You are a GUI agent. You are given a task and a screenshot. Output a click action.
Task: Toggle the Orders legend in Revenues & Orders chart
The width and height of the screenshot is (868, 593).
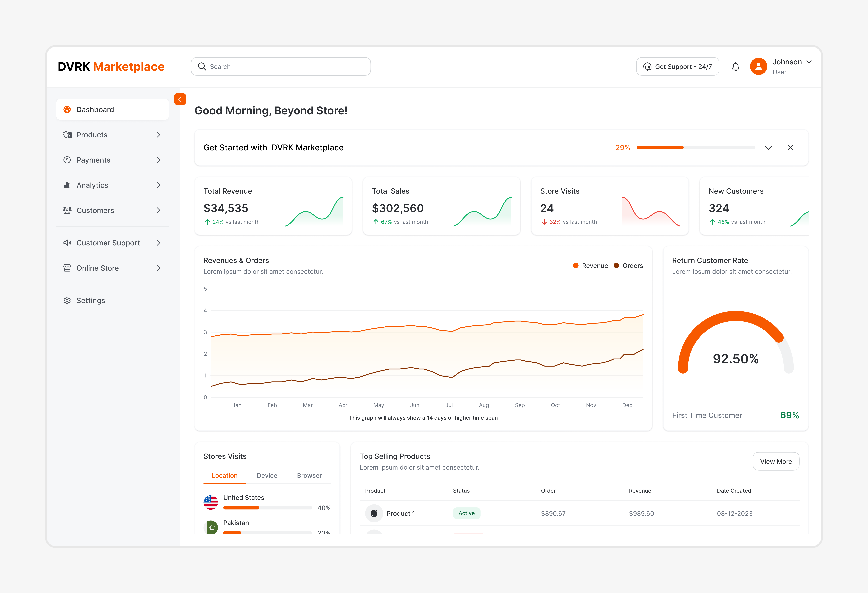629,266
